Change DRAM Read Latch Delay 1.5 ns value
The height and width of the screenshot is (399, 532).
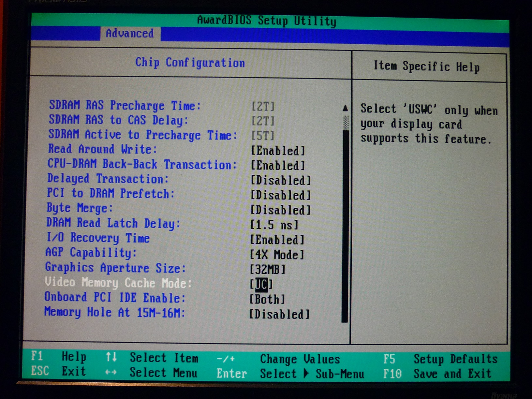[x=274, y=225]
